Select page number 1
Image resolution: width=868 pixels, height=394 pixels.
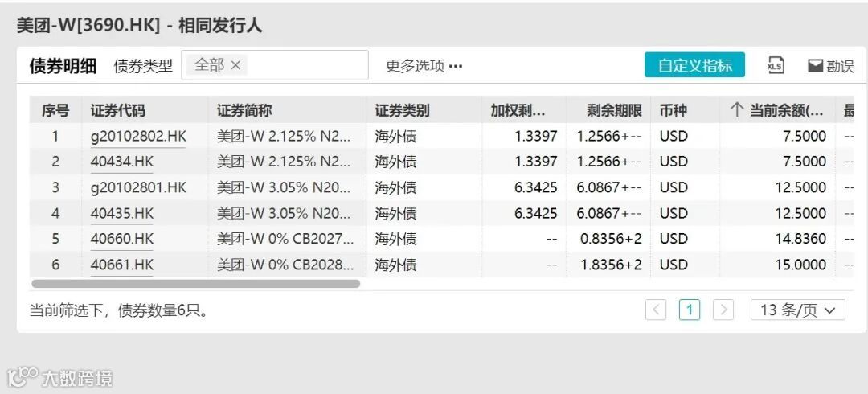pos(690,310)
